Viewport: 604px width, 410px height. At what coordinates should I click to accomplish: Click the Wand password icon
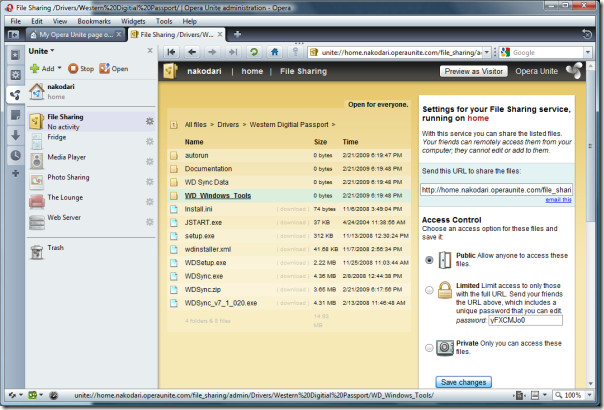pyautogui.click(x=295, y=52)
